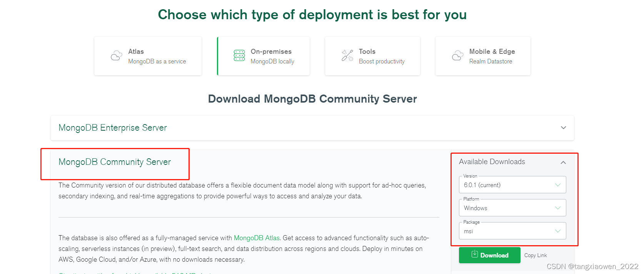Click the MongoDB Community Server heading
This screenshot has width=644, height=274.
click(x=115, y=162)
